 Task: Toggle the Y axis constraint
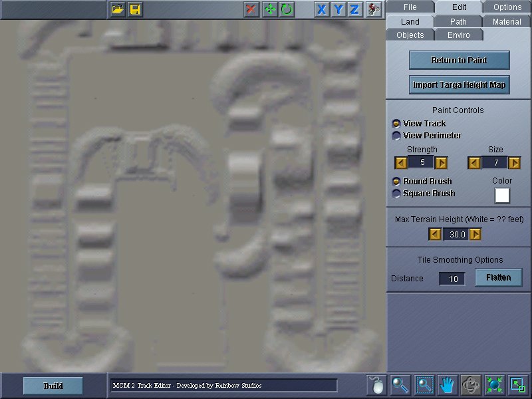[338, 9]
